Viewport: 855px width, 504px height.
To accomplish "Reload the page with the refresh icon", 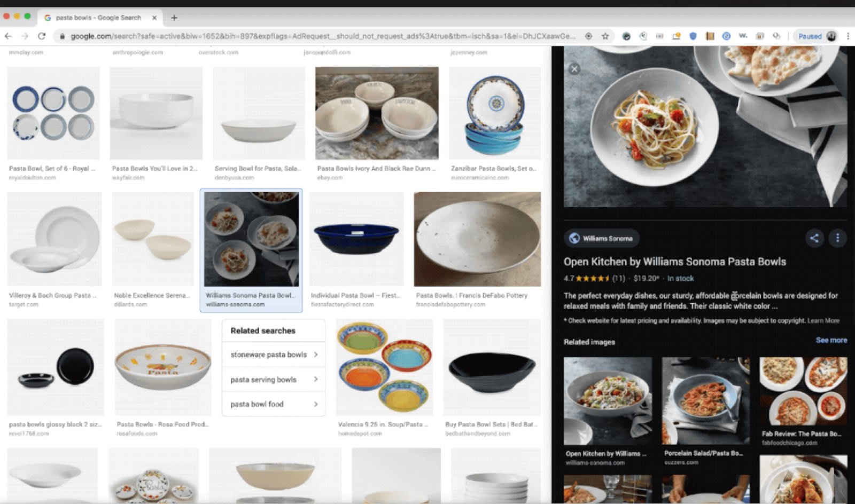I will tap(42, 36).
